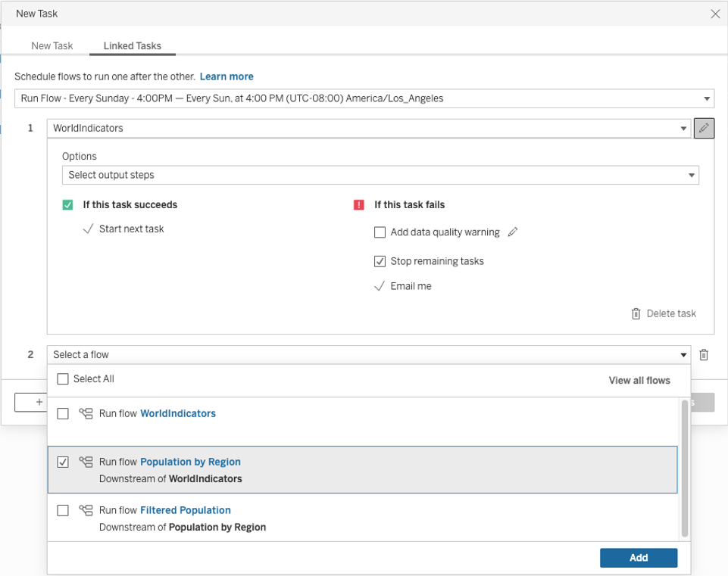The height and width of the screenshot is (576, 728).
Task: Edit the data quality warning pencil icon
Action: click(x=513, y=232)
